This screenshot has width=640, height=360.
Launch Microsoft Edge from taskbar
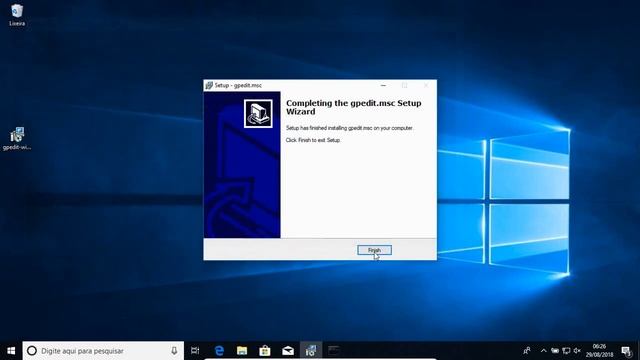[219, 351]
